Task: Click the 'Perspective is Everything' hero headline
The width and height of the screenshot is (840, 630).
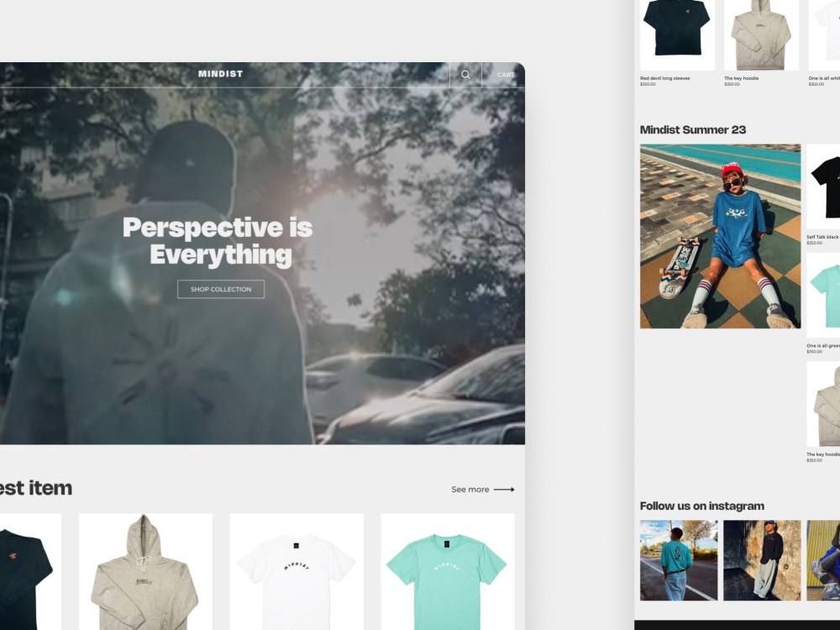Action: 218,241
